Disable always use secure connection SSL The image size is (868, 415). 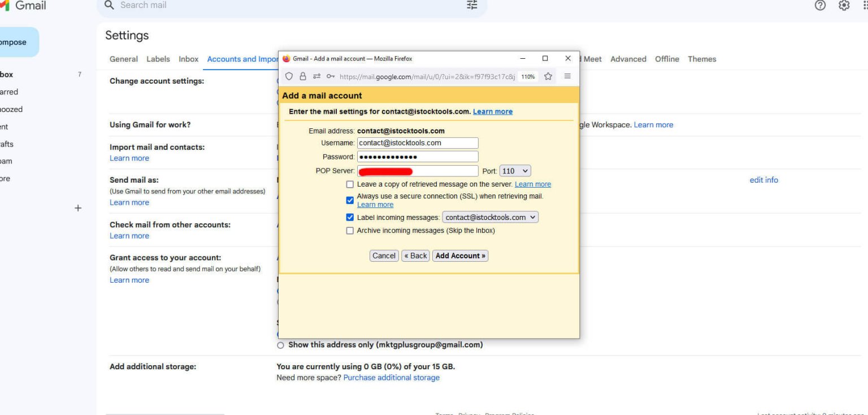350,200
